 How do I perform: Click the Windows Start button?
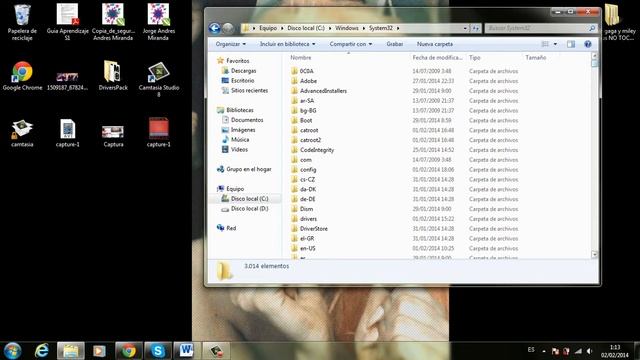click(12, 351)
